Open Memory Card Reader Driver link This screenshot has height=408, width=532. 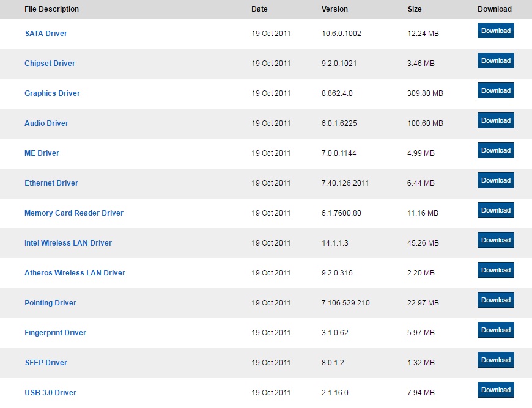[74, 213]
